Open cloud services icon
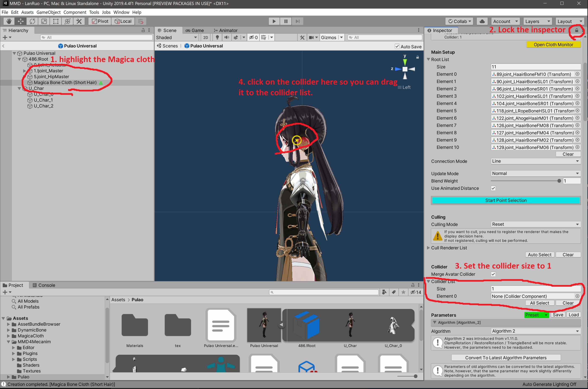This screenshot has width=588, height=389. click(482, 21)
